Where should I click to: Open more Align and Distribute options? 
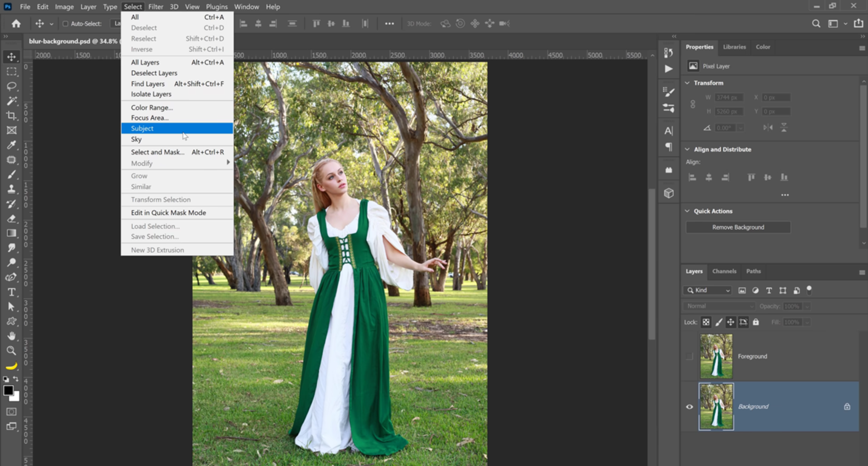(x=785, y=195)
